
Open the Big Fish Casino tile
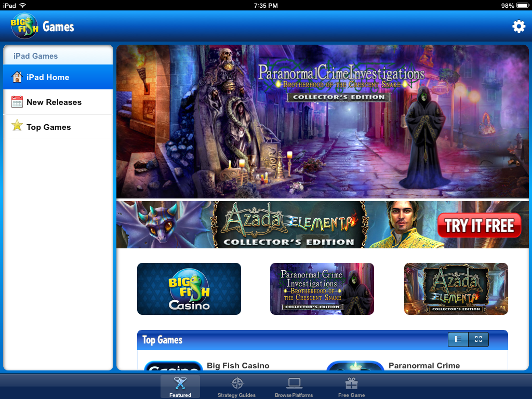[189, 289]
